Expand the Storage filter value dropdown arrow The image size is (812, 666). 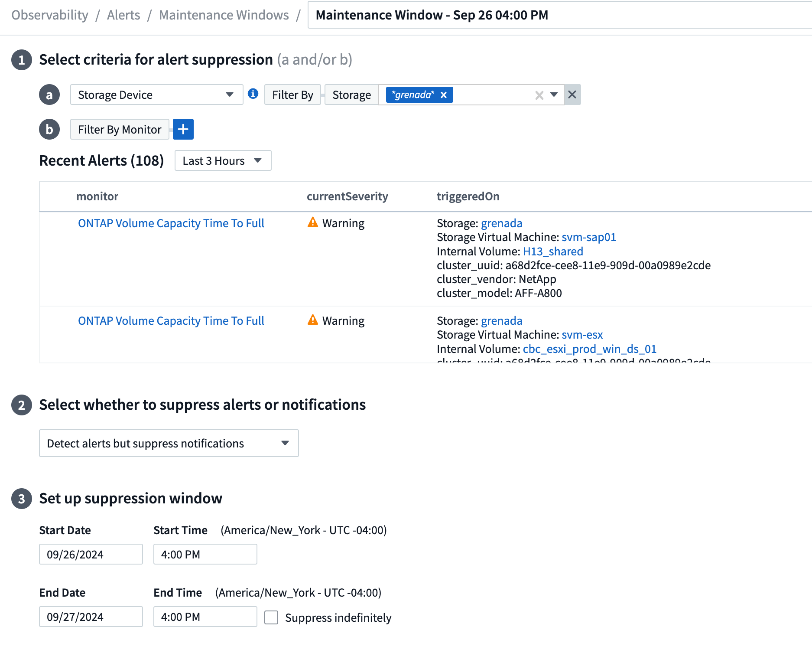click(x=554, y=95)
